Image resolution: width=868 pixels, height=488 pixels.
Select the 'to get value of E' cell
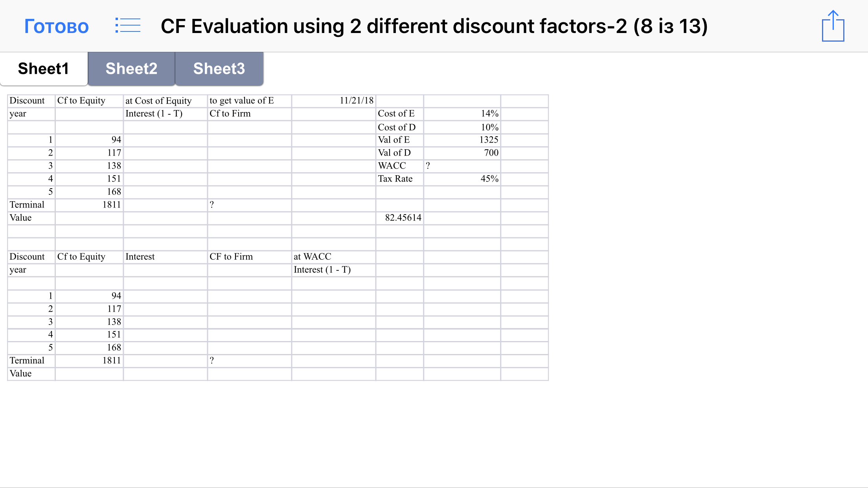click(x=249, y=101)
